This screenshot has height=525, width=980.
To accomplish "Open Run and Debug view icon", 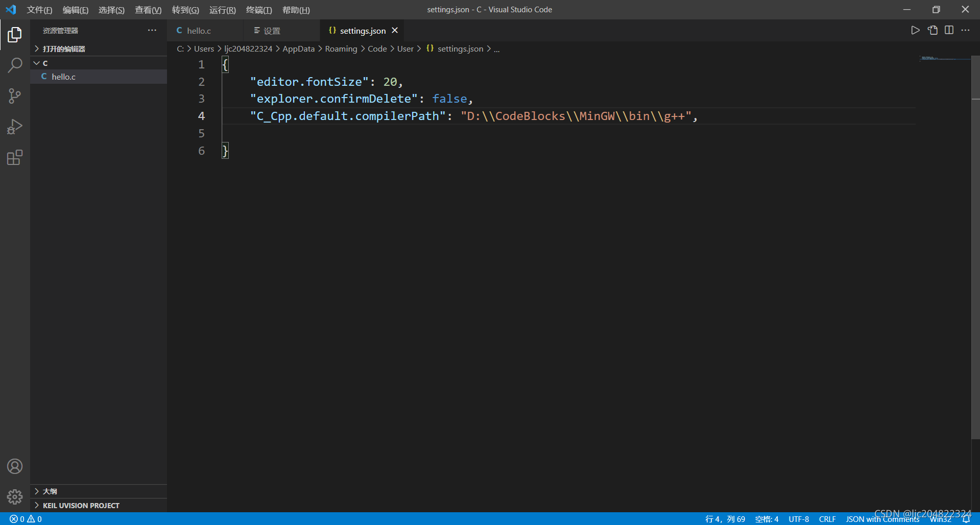I will click(x=15, y=127).
